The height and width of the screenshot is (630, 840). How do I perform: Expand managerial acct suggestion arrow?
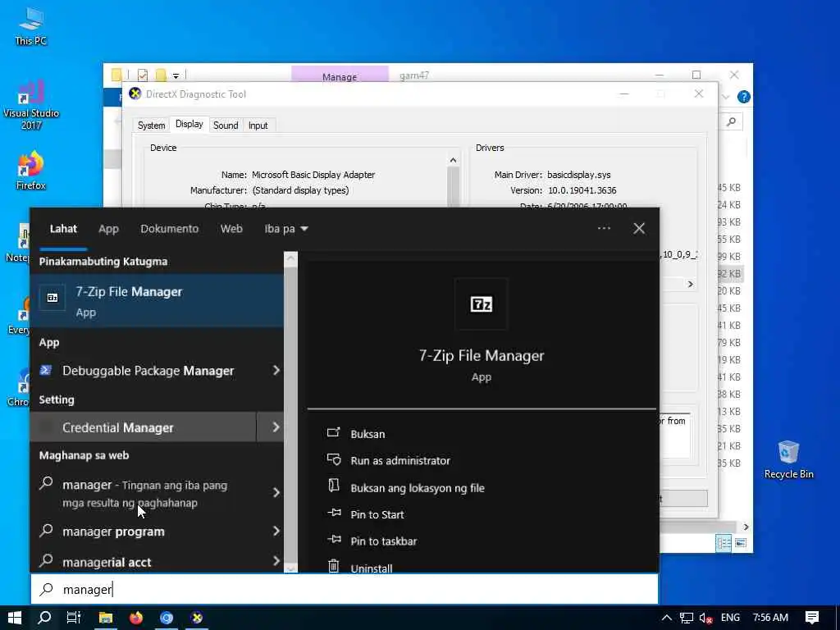point(276,561)
